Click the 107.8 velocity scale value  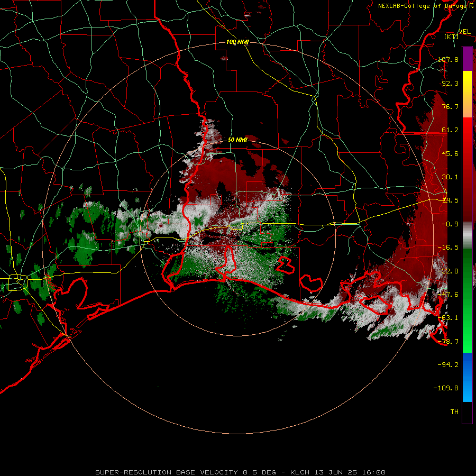pyautogui.click(x=448, y=59)
